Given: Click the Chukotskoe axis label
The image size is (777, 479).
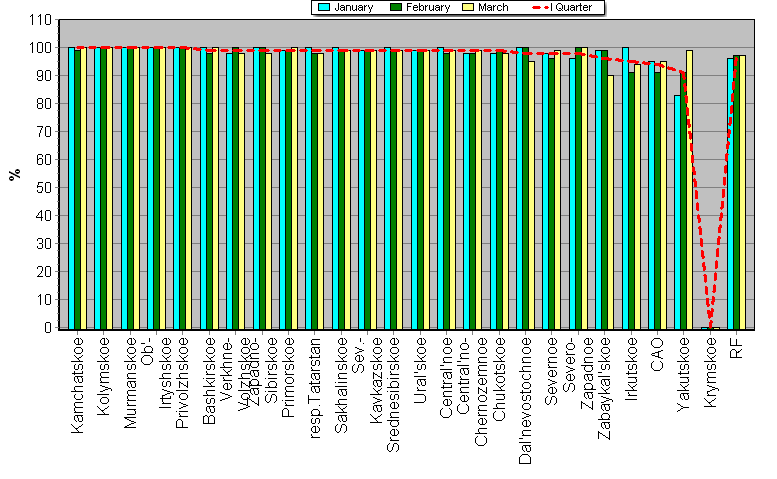Looking at the screenshot, I should (x=499, y=379).
